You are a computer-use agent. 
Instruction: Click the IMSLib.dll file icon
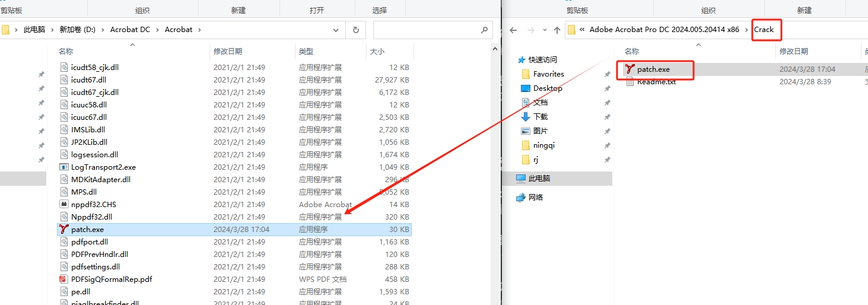click(x=64, y=129)
